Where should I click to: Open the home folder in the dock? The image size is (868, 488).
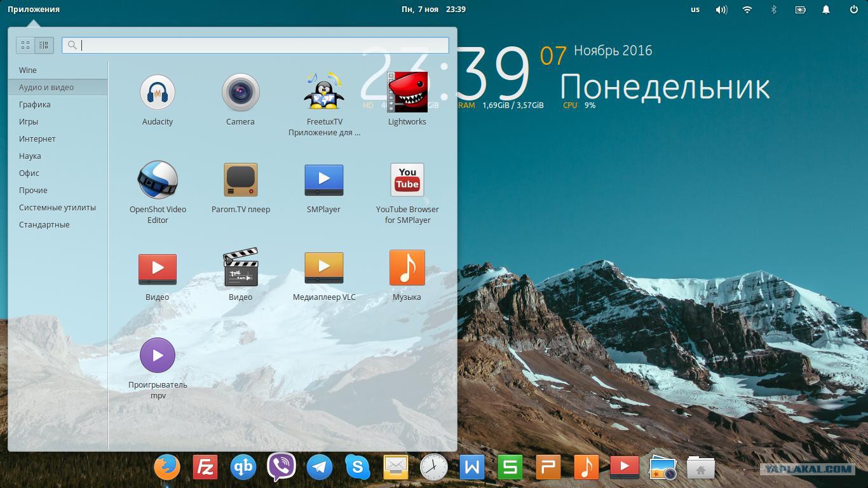701,468
